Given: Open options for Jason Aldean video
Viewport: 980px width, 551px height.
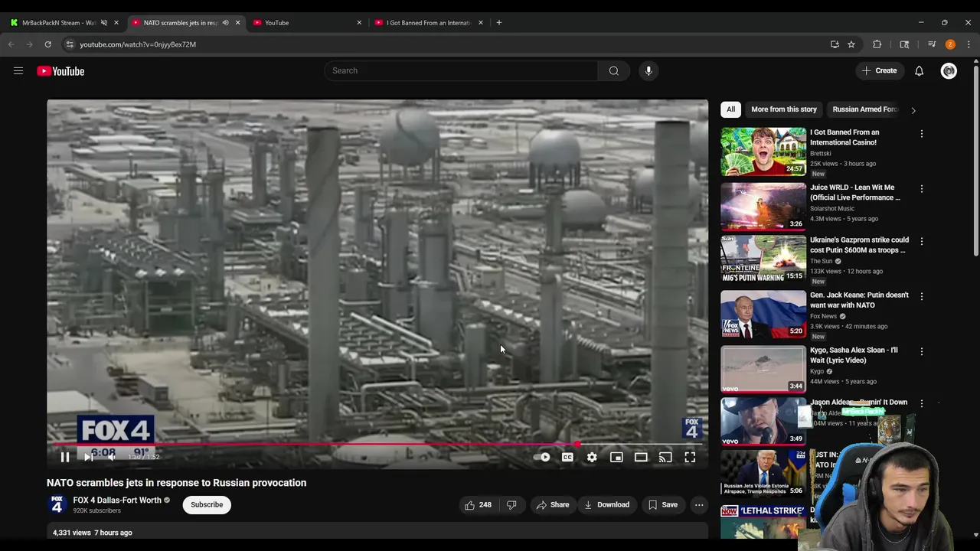Looking at the screenshot, I should pyautogui.click(x=922, y=403).
